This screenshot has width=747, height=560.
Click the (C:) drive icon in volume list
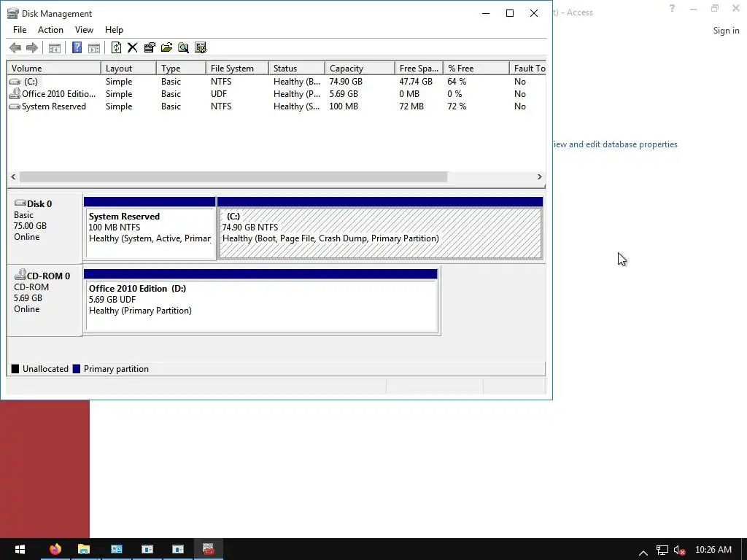click(15, 82)
